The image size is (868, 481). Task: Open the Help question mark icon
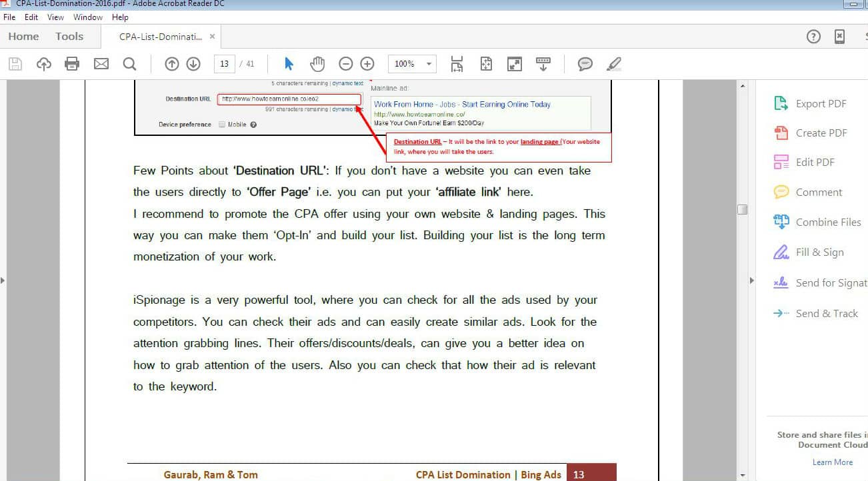pyautogui.click(x=813, y=37)
